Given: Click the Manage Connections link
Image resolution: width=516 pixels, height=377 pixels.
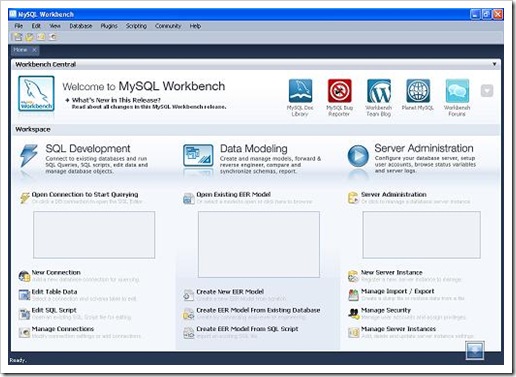Looking at the screenshot, I should click(63, 329).
